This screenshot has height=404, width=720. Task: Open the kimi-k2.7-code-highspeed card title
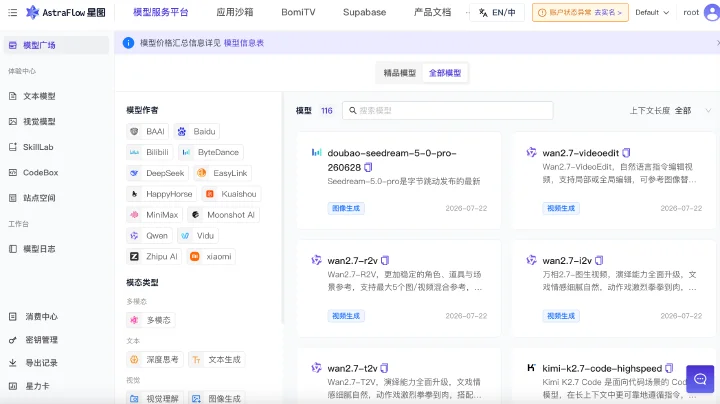tap(602, 368)
